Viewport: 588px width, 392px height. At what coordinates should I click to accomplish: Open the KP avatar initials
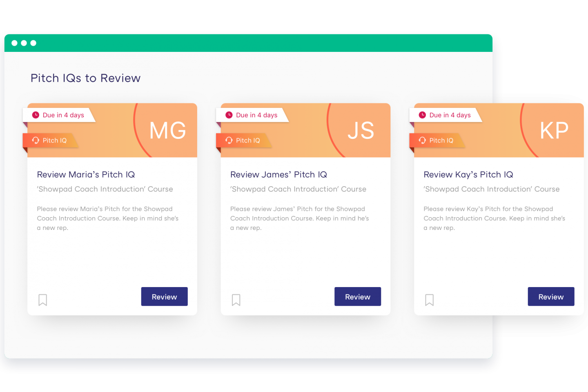point(554,131)
